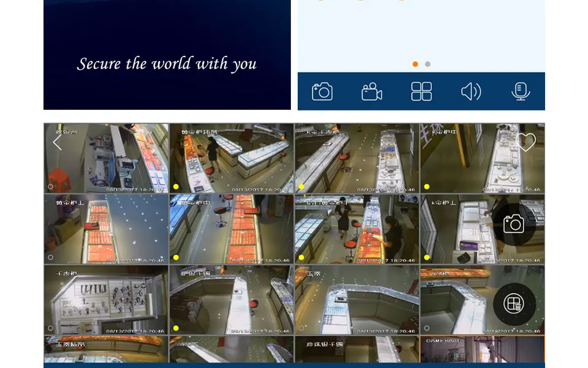Start recording with the video camera icon
This screenshot has width=588, height=368.
point(372,91)
